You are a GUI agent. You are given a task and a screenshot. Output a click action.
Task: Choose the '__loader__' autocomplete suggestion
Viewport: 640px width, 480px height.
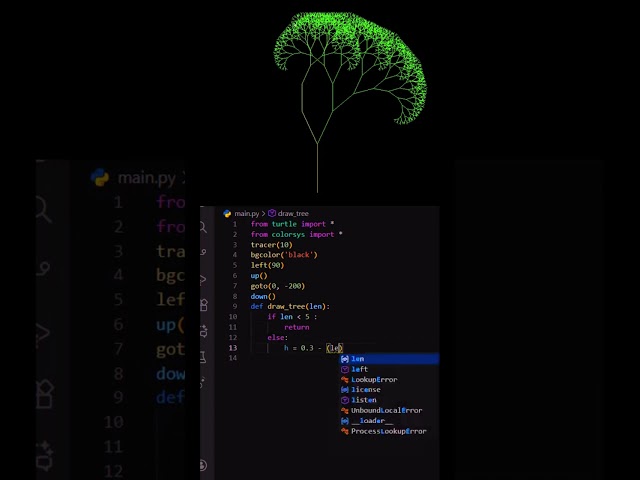[x=390, y=421]
